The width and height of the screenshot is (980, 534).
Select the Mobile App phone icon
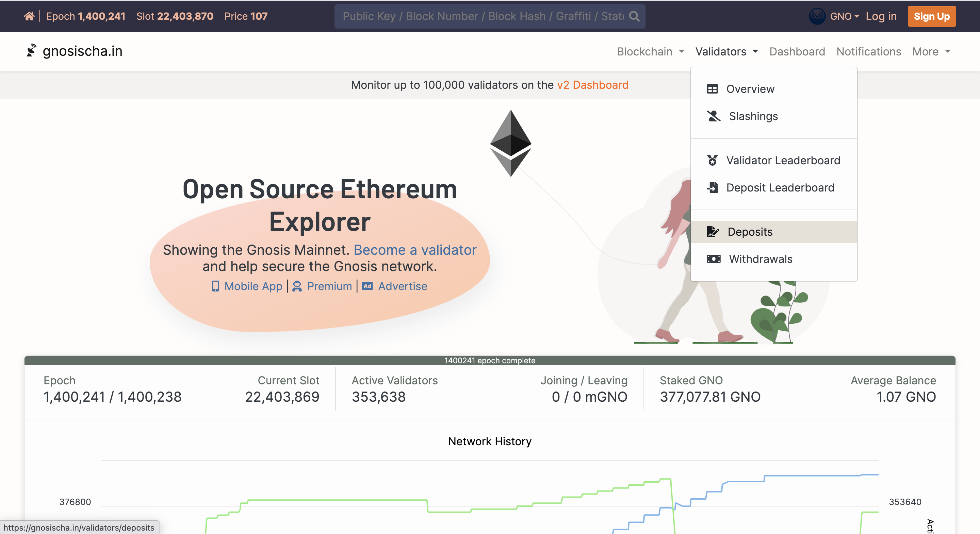coord(215,286)
